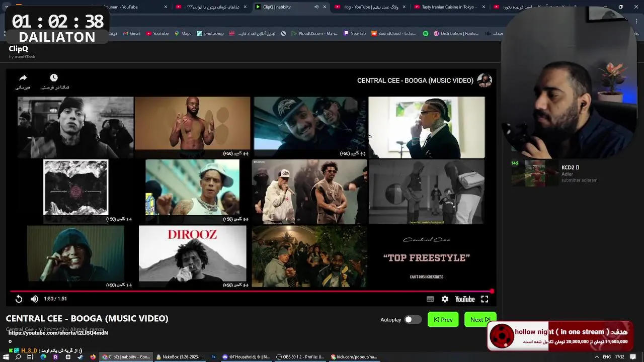644x362 pixels.
Task: Click the green Next button
Action: click(480, 319)
